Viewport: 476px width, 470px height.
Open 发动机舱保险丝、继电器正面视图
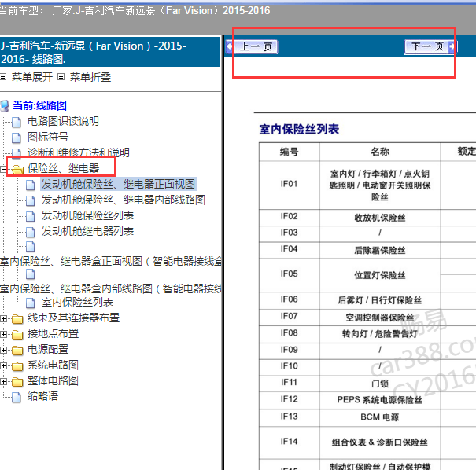tap(118, 184)
